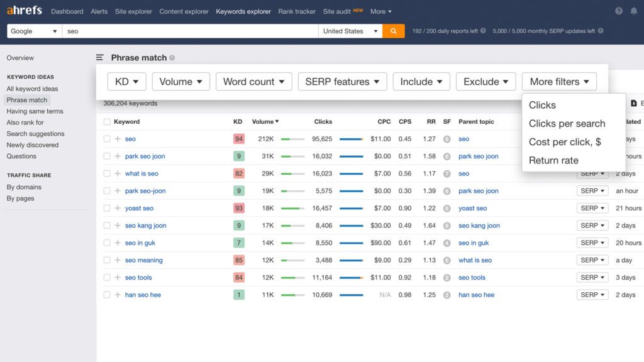Open the Site explorer nav item
This screenshot has width=644, height=362.
[133, 11]
